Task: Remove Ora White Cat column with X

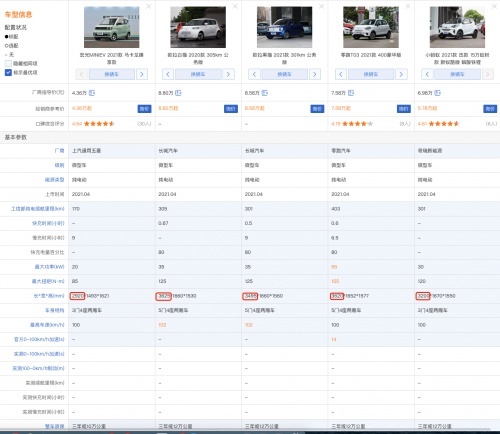Action: coord(235,6)
